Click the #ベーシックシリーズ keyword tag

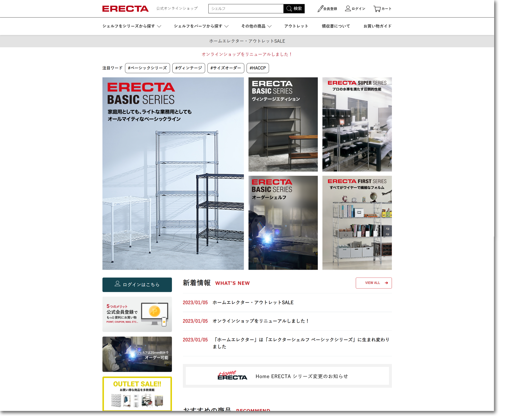click(x=147, y=68)
